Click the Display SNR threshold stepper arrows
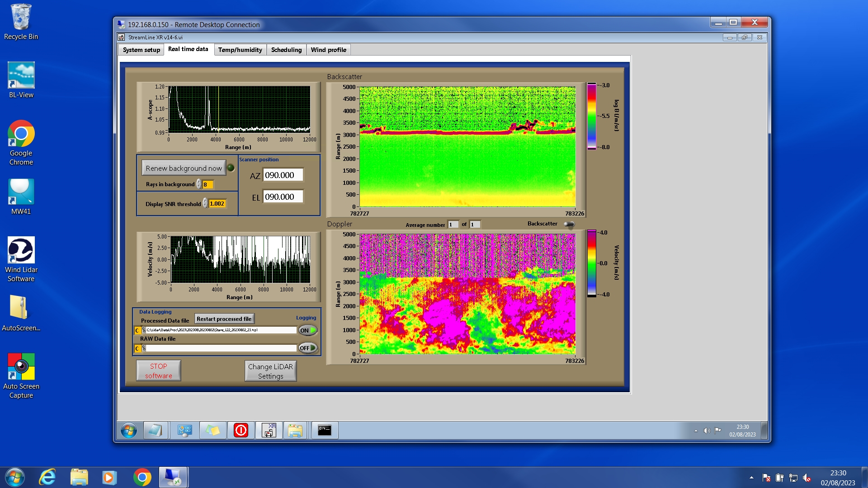Screen dimensions: 868x488 [205, 203]
